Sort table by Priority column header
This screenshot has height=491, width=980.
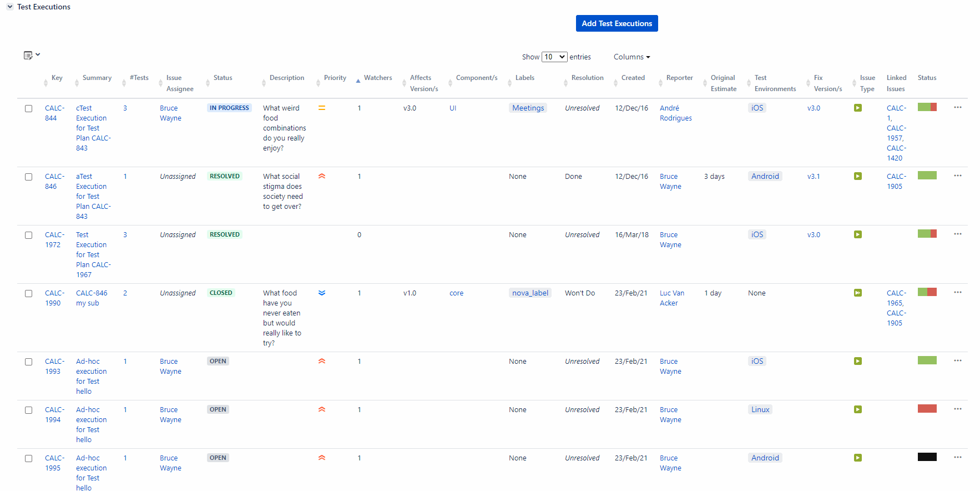click(335, 78)
